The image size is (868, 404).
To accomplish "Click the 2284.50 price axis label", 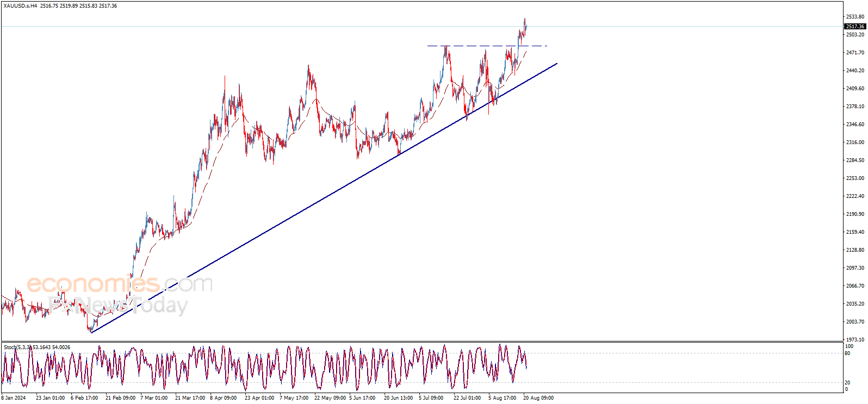I will (x=855, y=160).
